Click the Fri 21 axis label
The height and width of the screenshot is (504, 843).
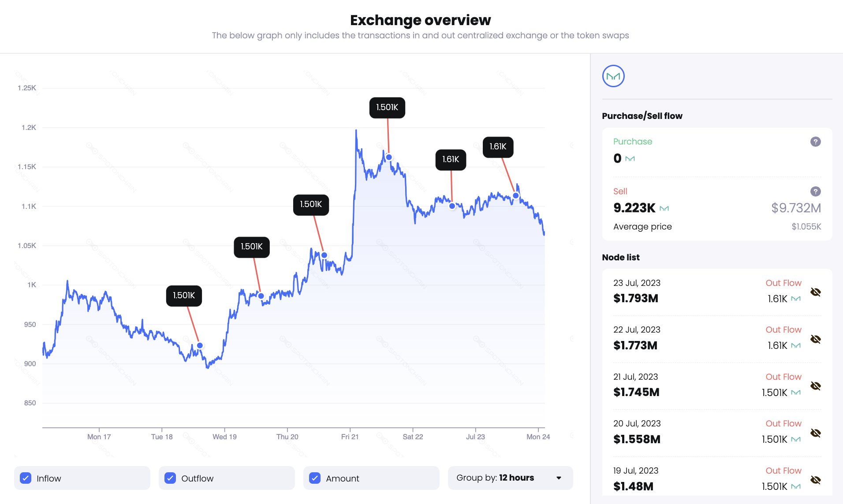click(350, 437)
